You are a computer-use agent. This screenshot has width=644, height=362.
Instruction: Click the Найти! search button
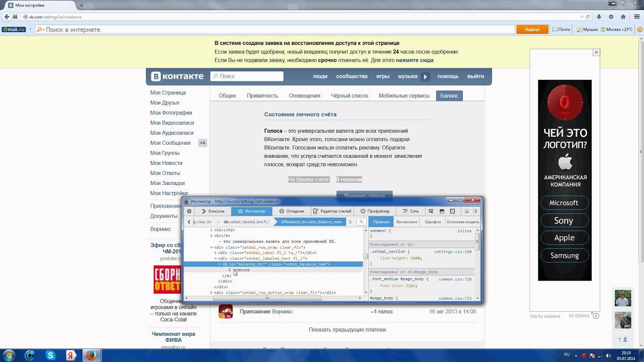click(x=532, y=30)
